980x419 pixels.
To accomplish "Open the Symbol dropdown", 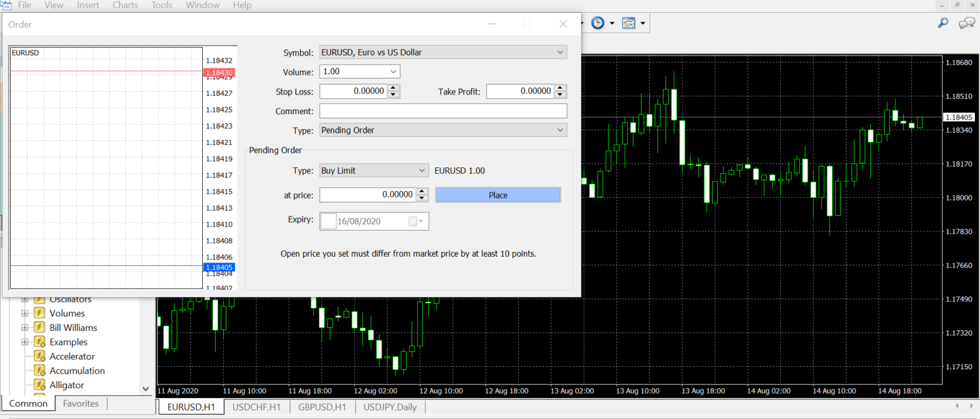I will [560, 52].
